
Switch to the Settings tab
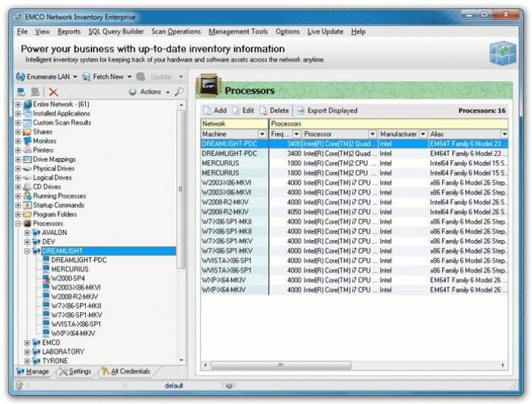[x=75, y=371]
